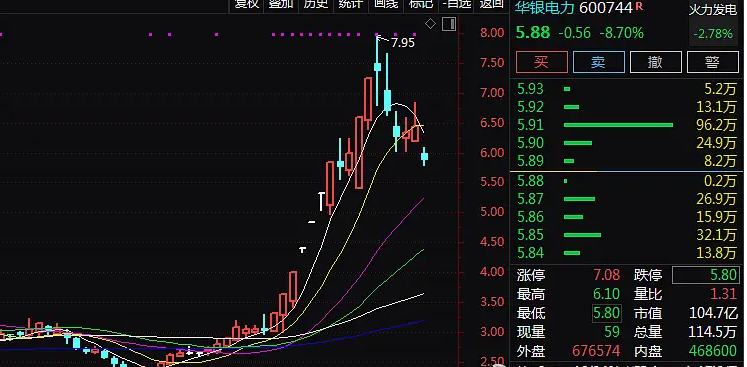This screenshot has width=747, height=367.
Task: Select the 5.91 ask price row
Action: point(626,125)
